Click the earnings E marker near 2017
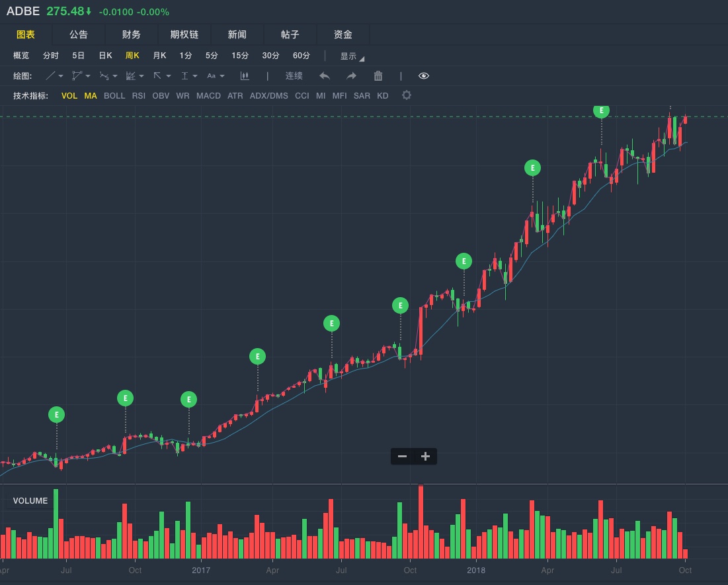The width and height of the screenshot is (728, 585). (x=188, y=400)
